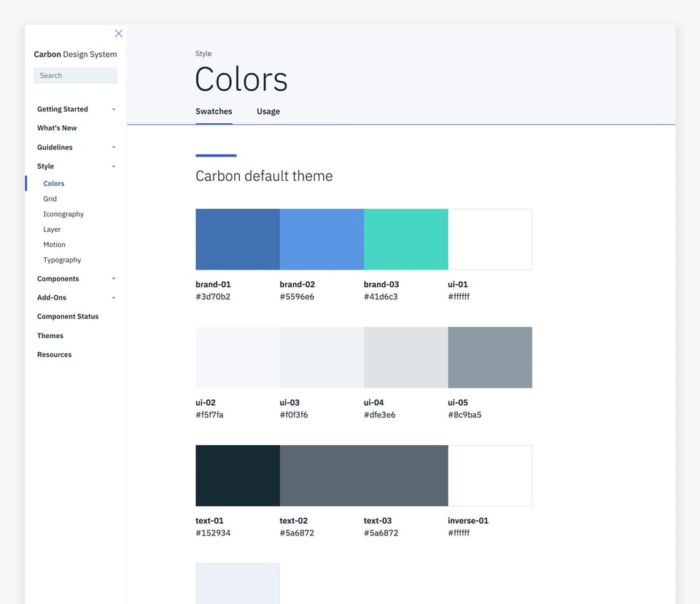Open the Layer page
Viewport: 700px width, 604px height.
(52, 229)
